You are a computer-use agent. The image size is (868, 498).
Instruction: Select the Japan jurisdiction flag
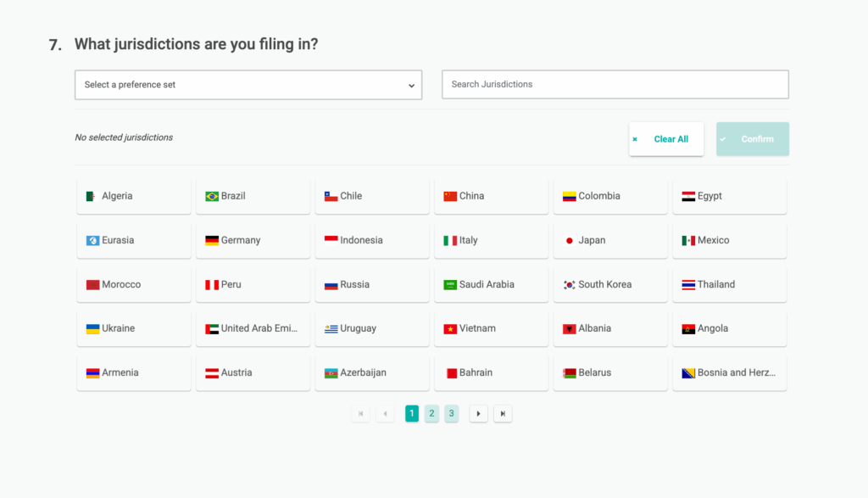pos(610,239)
